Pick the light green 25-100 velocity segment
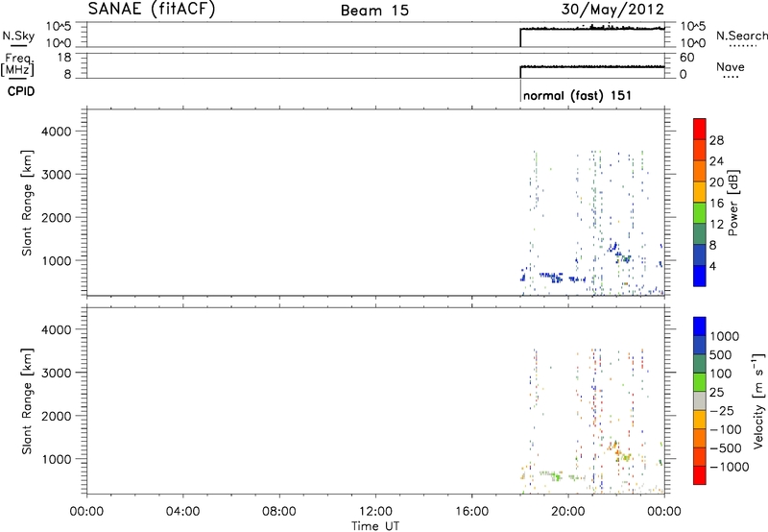The height and width of the screenshot is (532, 768). 700,382
